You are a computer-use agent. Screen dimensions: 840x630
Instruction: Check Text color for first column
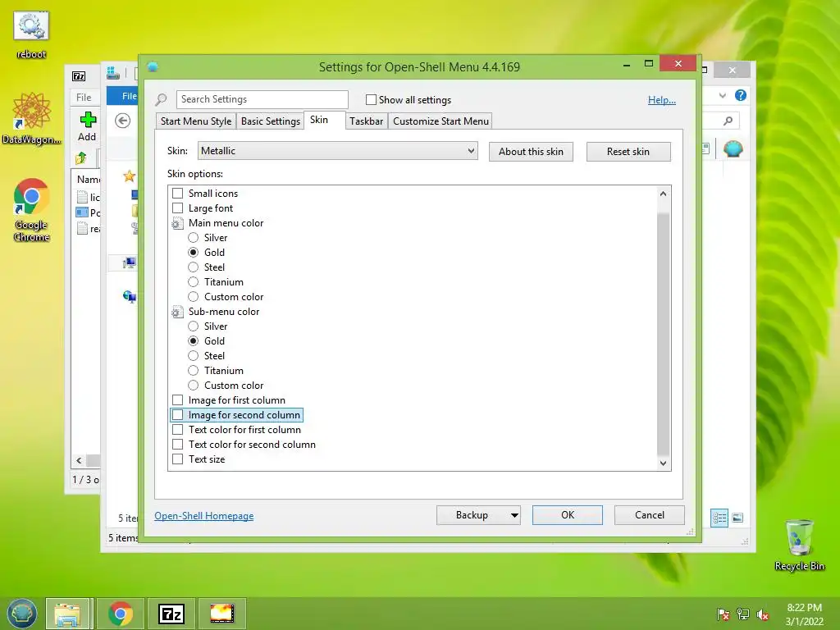pos(178,430)
